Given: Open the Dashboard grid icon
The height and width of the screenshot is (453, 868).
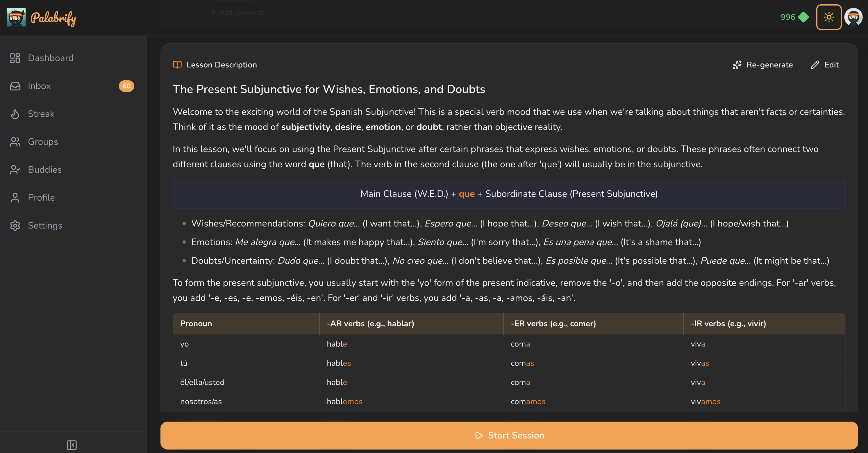Looking at the screenshot, I should (15, 58).
